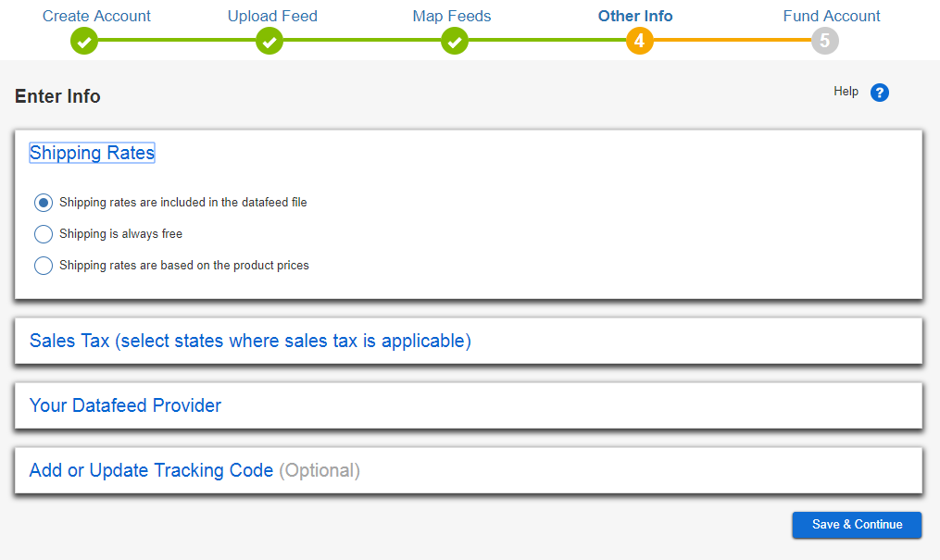940x560 pixels.
Task: Click the Save & Continue button
Action: pyautogui.click(x=857, y=525)
